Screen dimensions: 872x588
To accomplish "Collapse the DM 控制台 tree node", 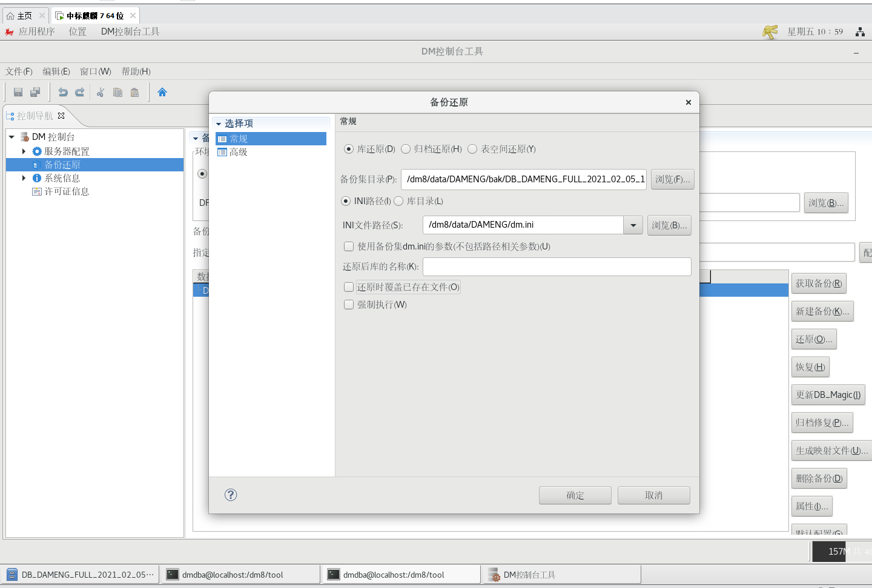I will 12,137.
